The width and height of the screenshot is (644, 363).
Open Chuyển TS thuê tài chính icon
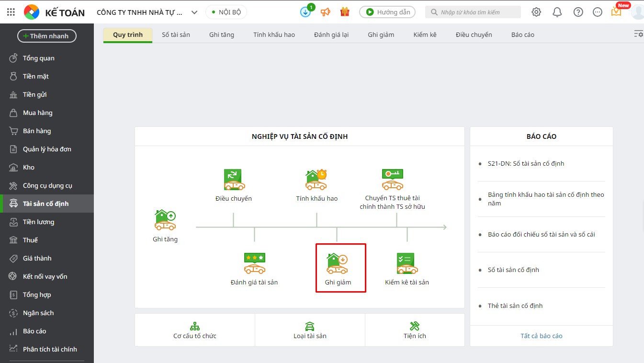pyautogui.click(x=392, y=180)
